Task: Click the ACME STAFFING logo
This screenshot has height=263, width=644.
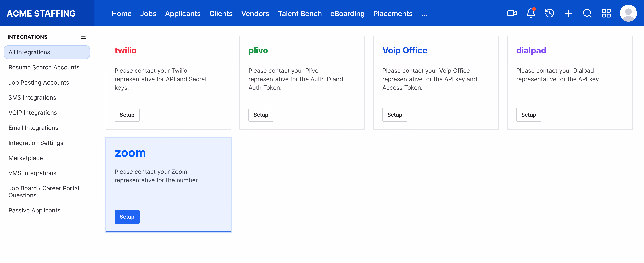Action: (41, 14)
